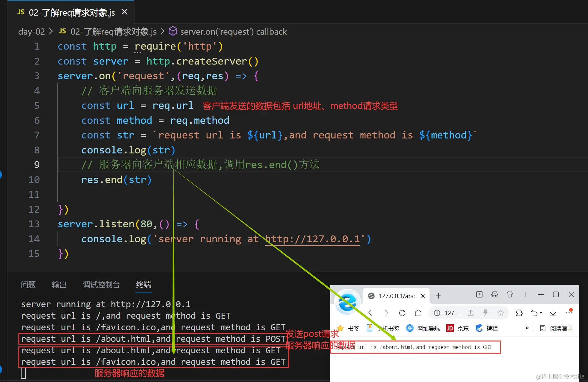This screenshot has width=588, height=382.
Task: Switch to the 调试控制台 panel tab
Action: click(x=101, y=284)
